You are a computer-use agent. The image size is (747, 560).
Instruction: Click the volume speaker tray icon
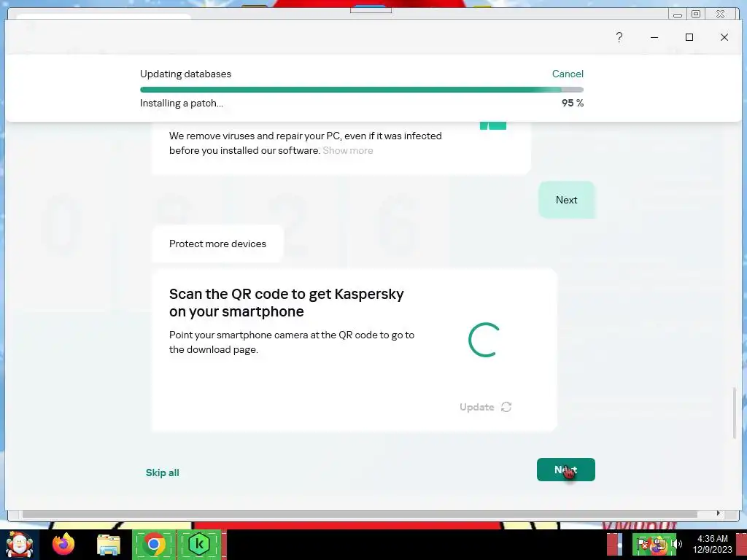click(x=677, y=544)
